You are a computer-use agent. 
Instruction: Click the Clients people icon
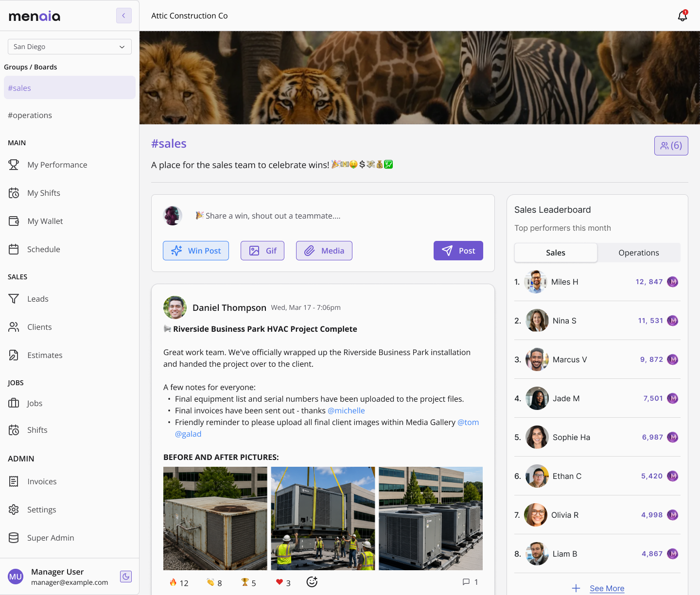pos(14,327)
